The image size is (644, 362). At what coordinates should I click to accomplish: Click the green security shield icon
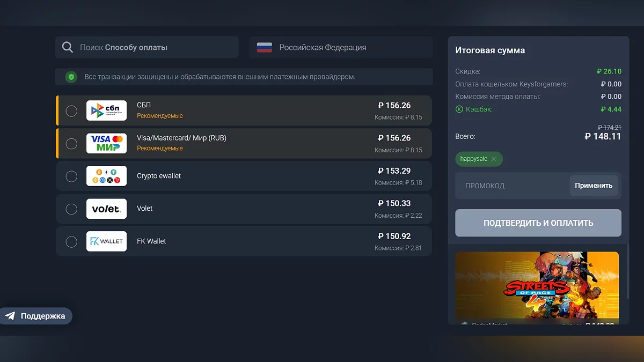point(71,77)
